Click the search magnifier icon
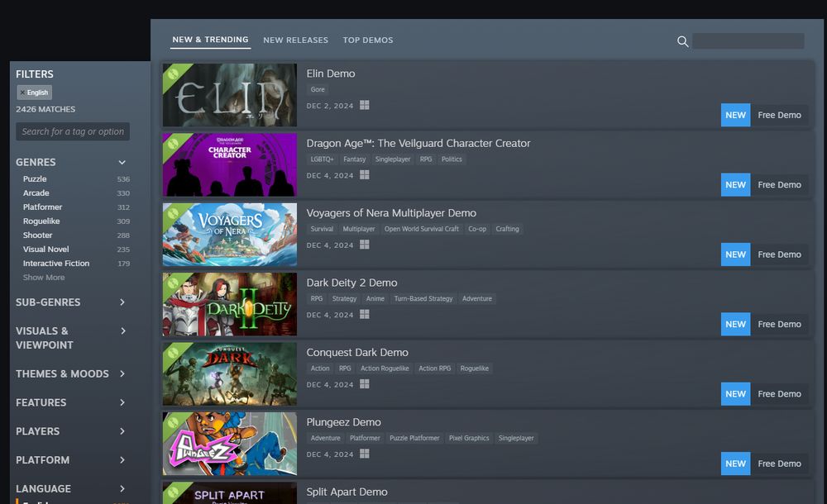Image resolution: width=827 pixels, height=504 pixels. 682,41
